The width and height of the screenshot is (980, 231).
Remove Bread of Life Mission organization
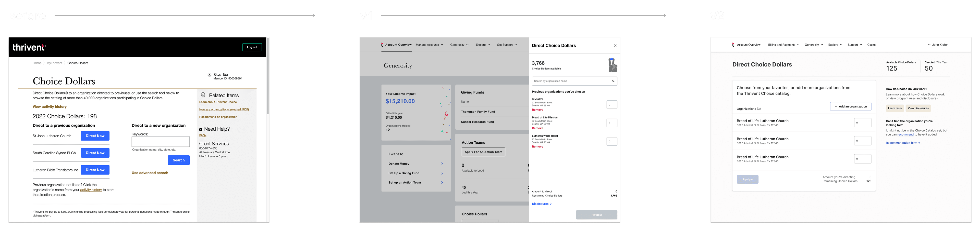click(x=537, y=128)
